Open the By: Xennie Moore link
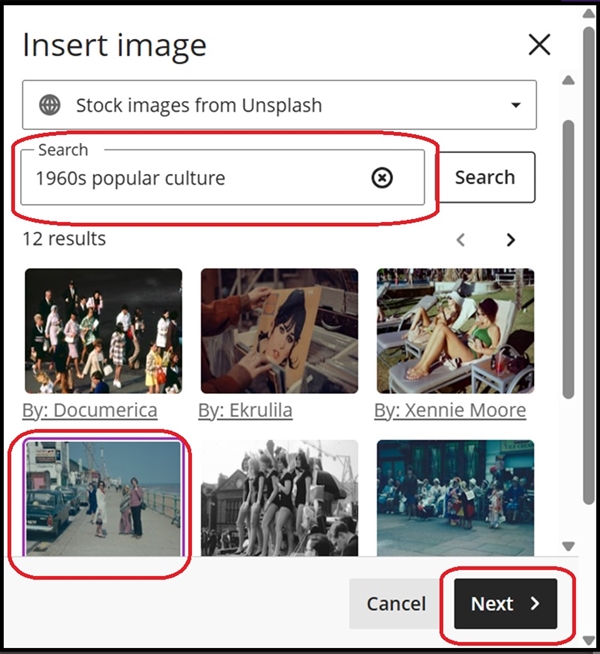Viewport: 600px width, 654px height. [450, 410]
